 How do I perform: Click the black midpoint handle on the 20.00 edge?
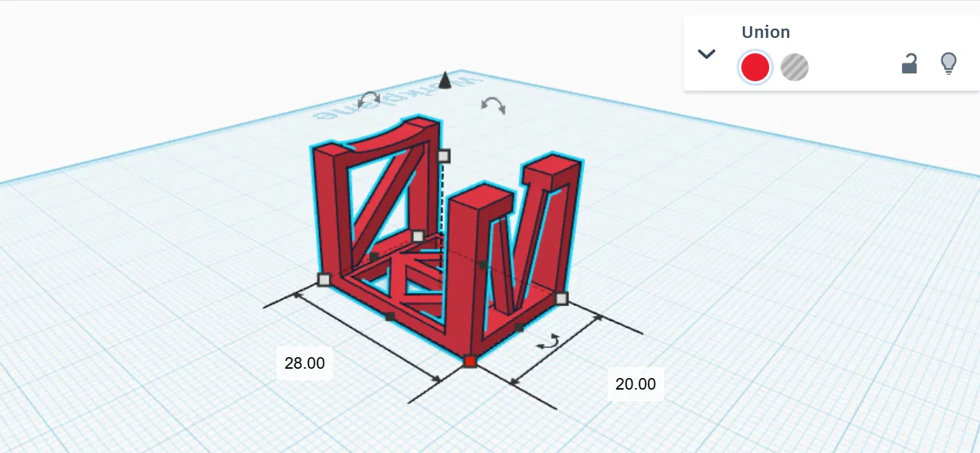[519, 329]
